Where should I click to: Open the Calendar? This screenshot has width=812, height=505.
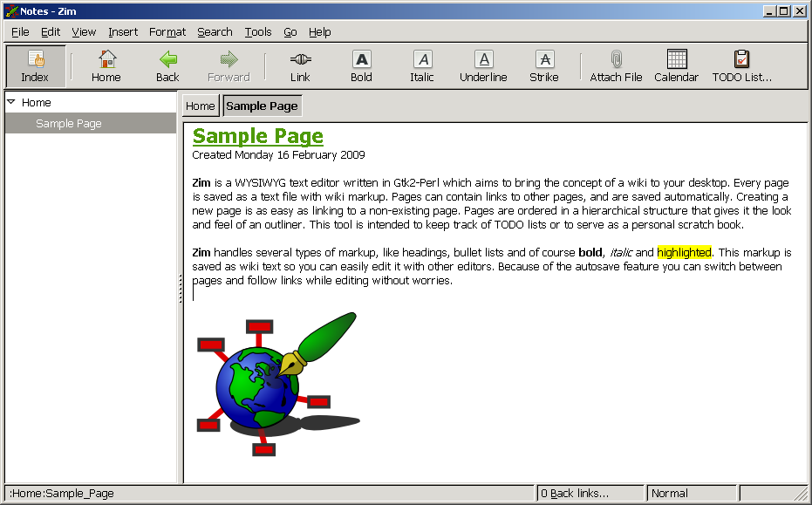[676, 66]
